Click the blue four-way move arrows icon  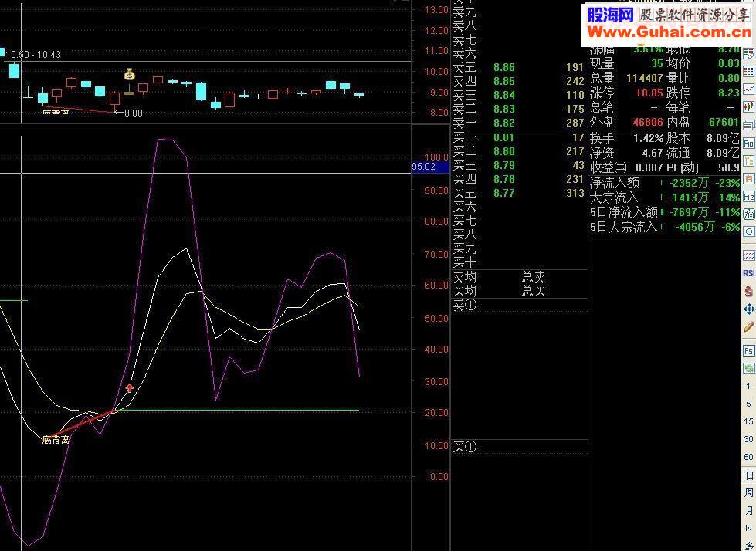coord(748,309)
